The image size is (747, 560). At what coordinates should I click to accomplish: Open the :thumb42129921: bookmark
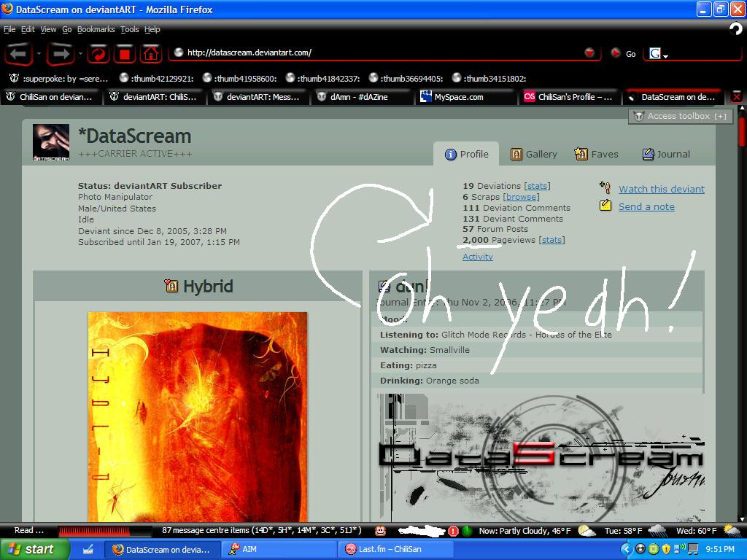pyautogui.click(x=156, y=79)
